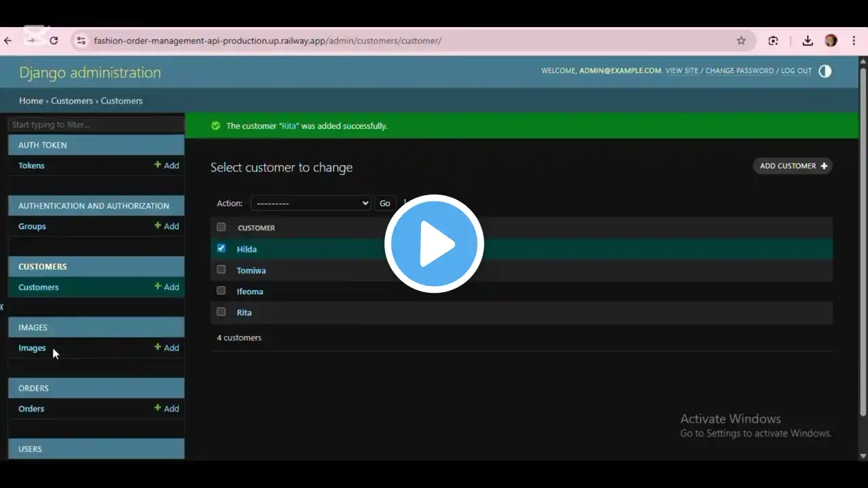Open Images in the sidebar
868x488 pixels.
(x=32, y=348)
